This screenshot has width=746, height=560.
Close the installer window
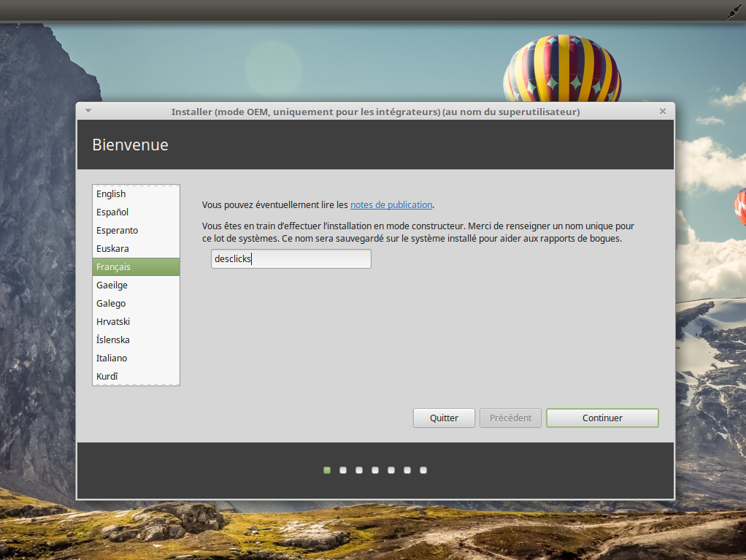tap(662, 111)
